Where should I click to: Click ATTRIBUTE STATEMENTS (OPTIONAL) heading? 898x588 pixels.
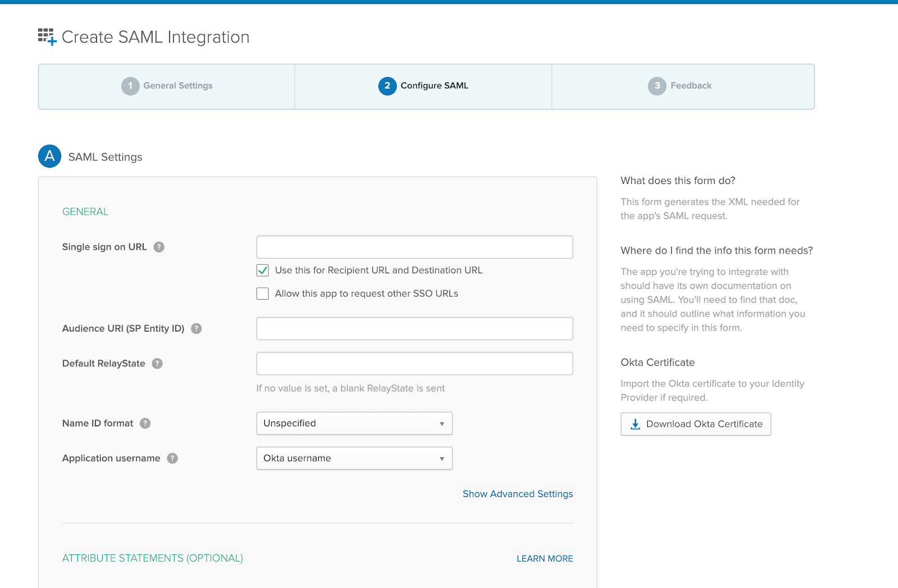pyautogui.click(x=153, y=558)
